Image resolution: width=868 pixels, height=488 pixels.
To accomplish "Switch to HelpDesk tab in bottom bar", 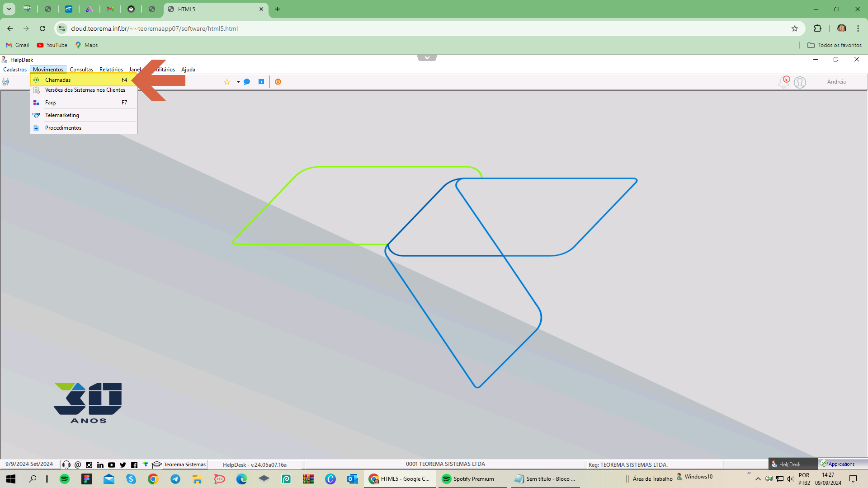I will point(793,464).
